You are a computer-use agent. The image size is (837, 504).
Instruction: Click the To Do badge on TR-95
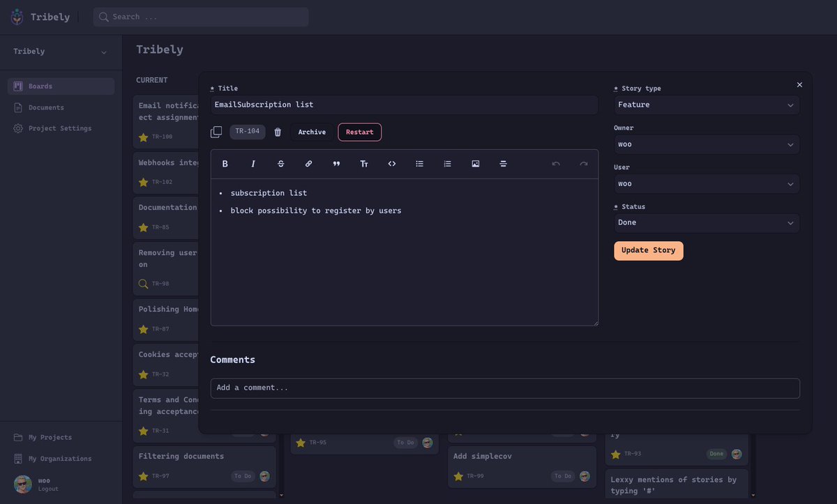[405, 443]
